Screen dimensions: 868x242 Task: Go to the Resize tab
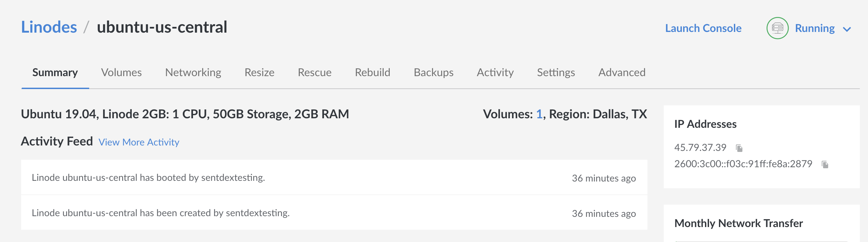coord(259,72)
